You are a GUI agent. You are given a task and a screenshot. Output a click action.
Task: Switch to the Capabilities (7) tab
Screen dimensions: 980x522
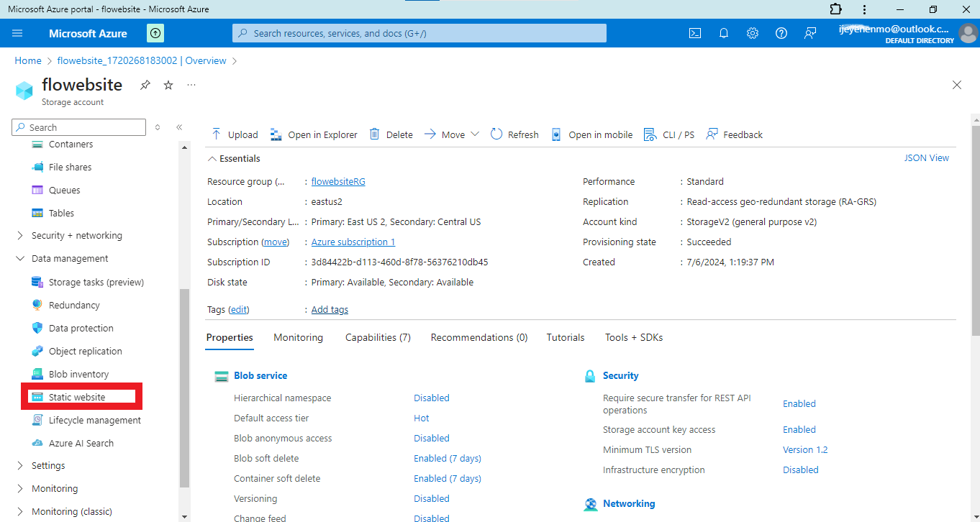click(378, 337)
